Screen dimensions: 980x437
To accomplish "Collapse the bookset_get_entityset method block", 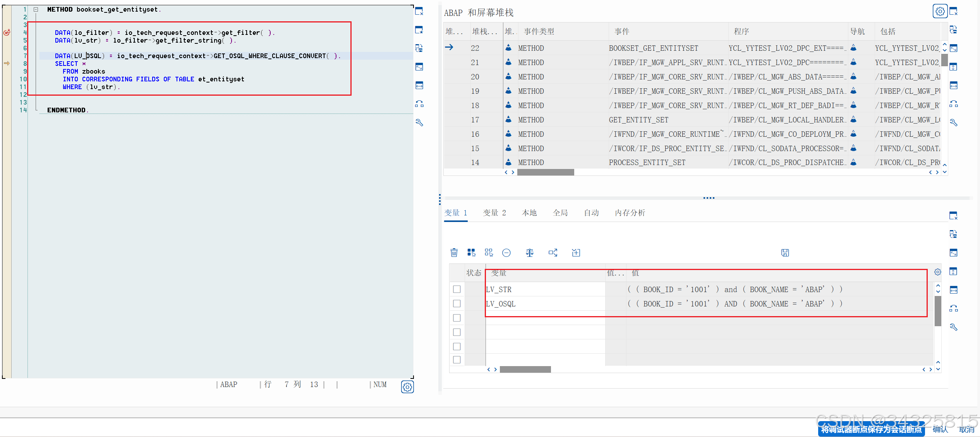I will pos(35,9).
